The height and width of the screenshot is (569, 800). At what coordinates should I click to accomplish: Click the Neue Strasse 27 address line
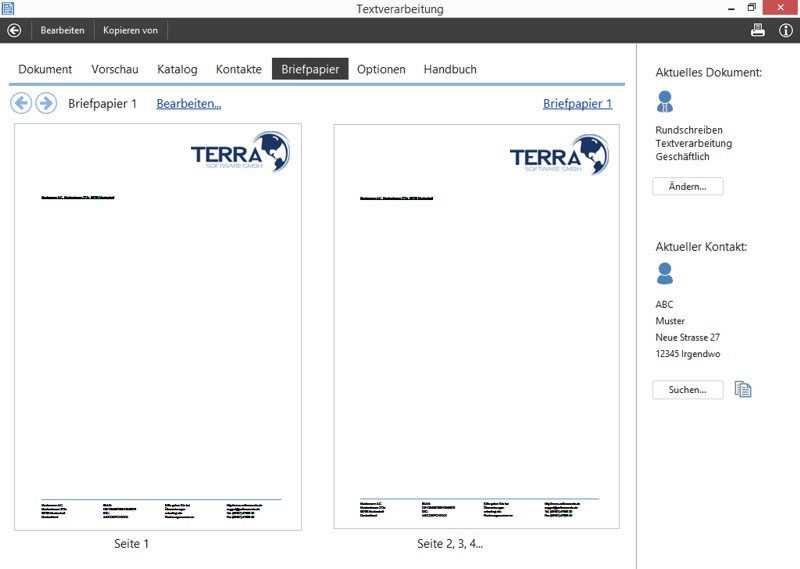688,337
